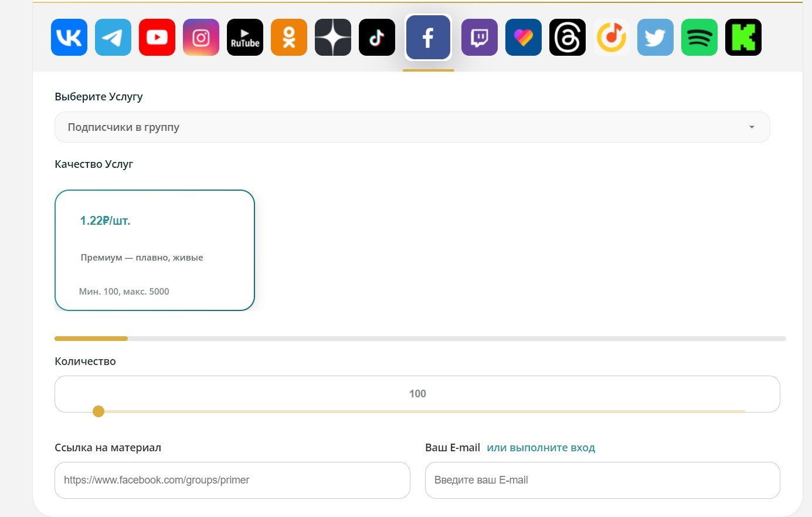The height and width of the screenshot is (517, 812).
Task: Switch to the Twitter bird icon
Action: pyautogui.click(x=655, y=38)
